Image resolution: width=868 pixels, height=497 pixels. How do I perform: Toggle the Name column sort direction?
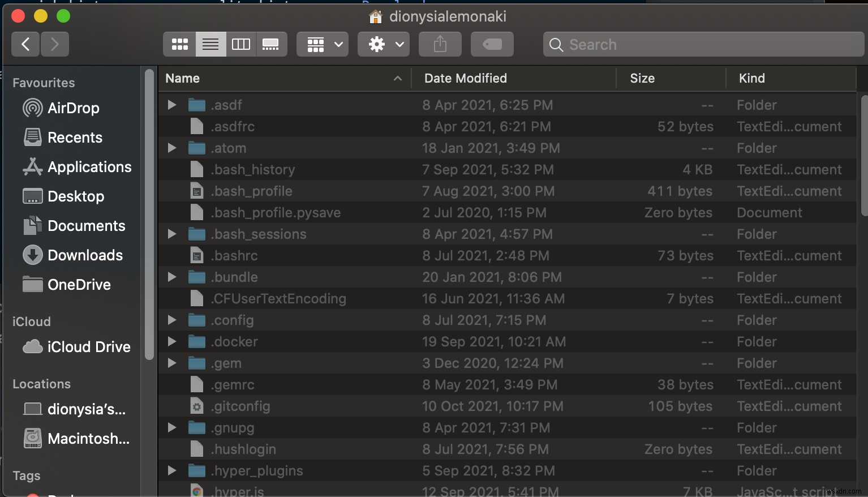pos(182,78)
